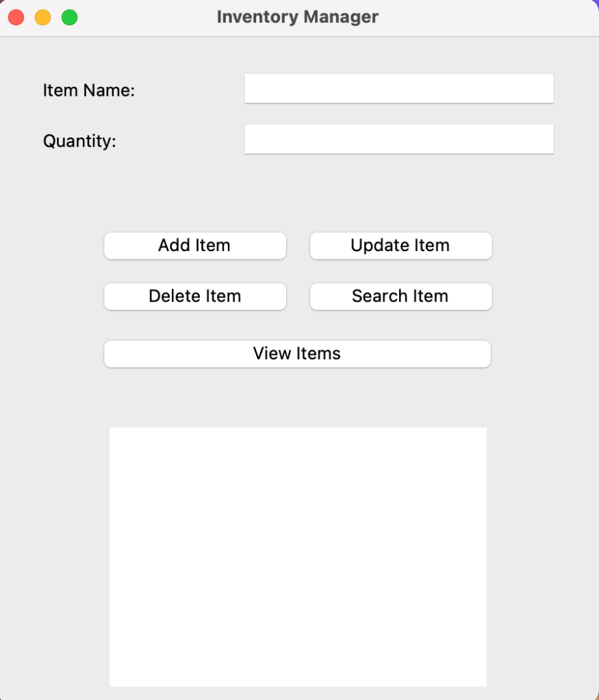
Task: Hit the Delete Item button
Action: (194, 296)
